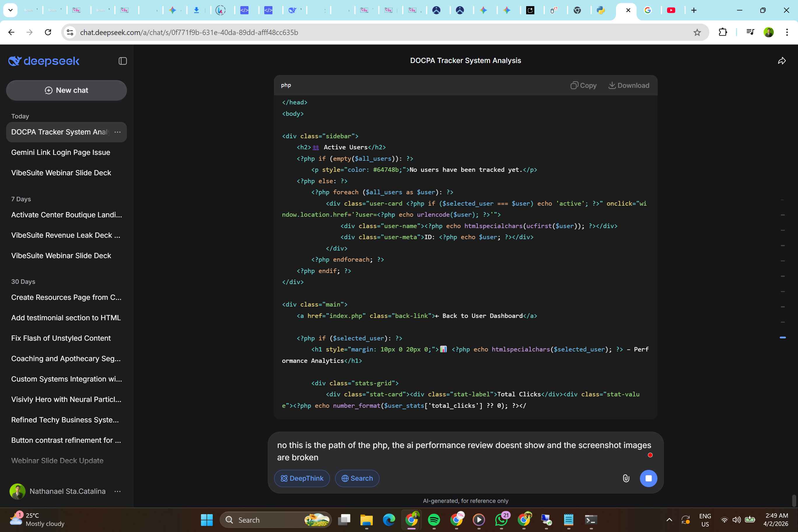This screenshot has width=798, height=532.
Task: Start a New chat
Action: point(66,90)
